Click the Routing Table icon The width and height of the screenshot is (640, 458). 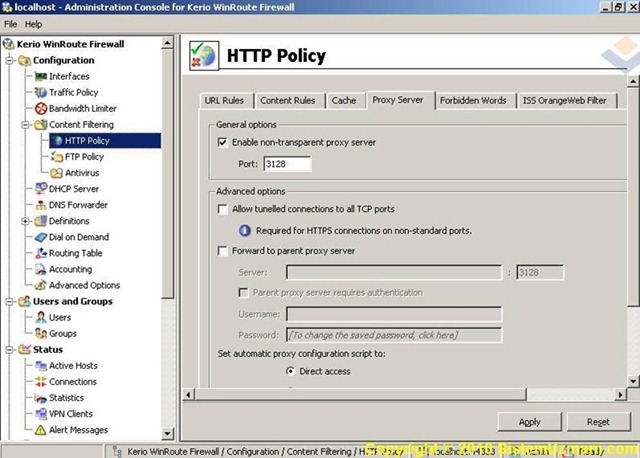point(40,253)
